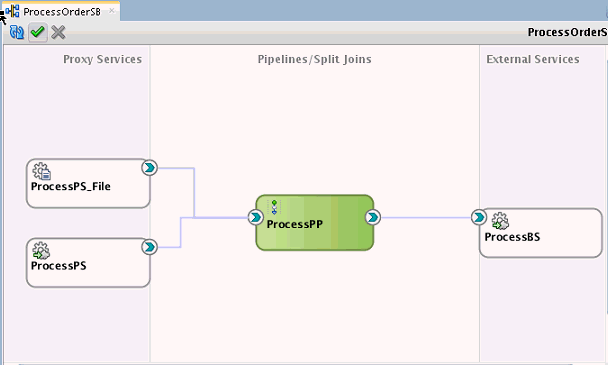The height and width of the screenshot is (365, 608).
Task: Click the ProcessPS output arrow port
Action: [149, 247]
